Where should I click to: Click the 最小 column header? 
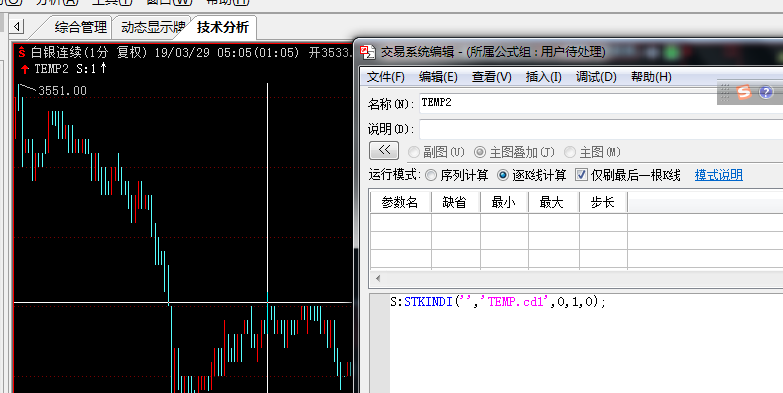504,202
